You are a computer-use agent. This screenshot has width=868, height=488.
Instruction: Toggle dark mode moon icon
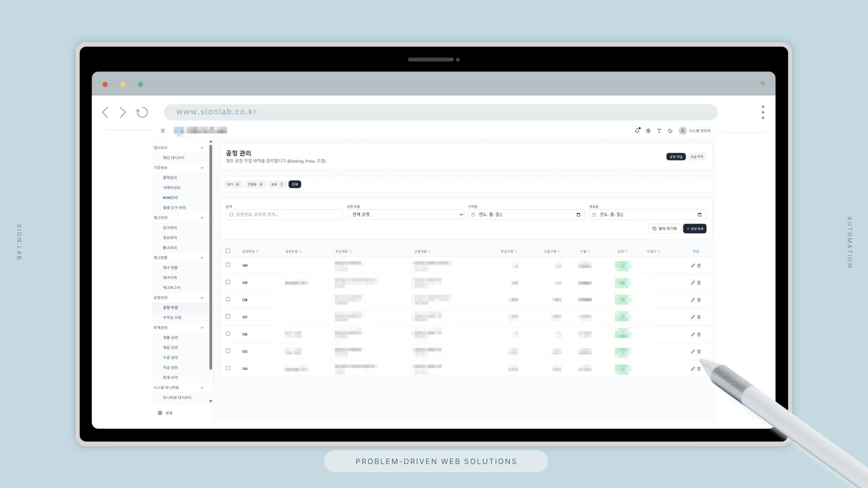pos(670,131)
